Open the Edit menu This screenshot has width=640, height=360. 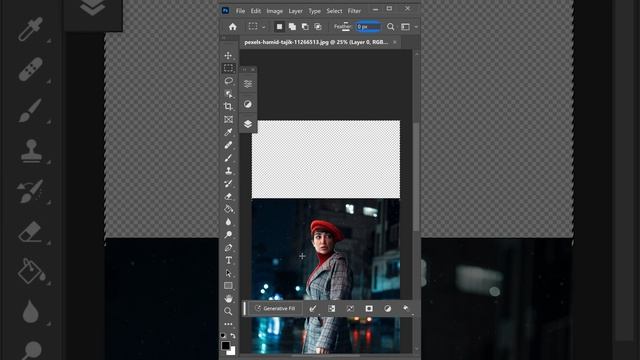[x=256, y=11]
